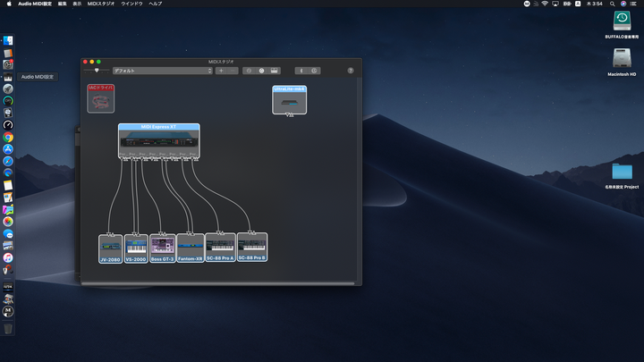Select the Fantom-XR device
The width and height of the screenshot is (644, 362).
point(190,248)
